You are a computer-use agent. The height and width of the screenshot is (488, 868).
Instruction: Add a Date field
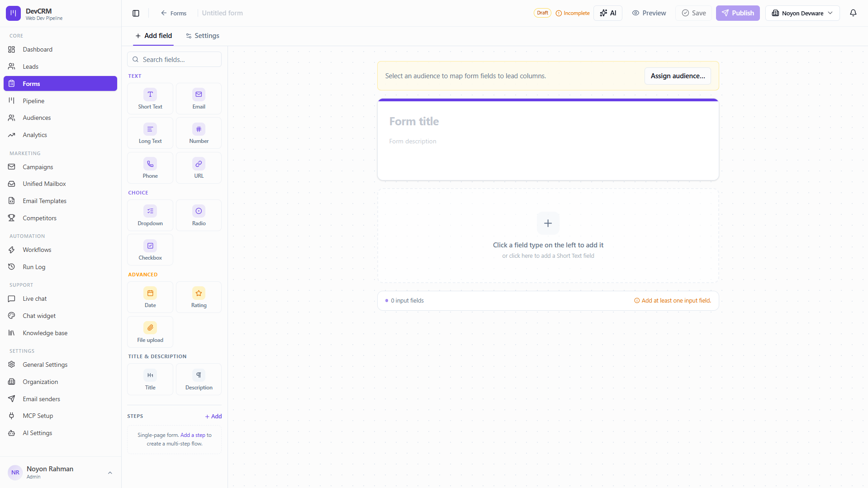point(150,297)
